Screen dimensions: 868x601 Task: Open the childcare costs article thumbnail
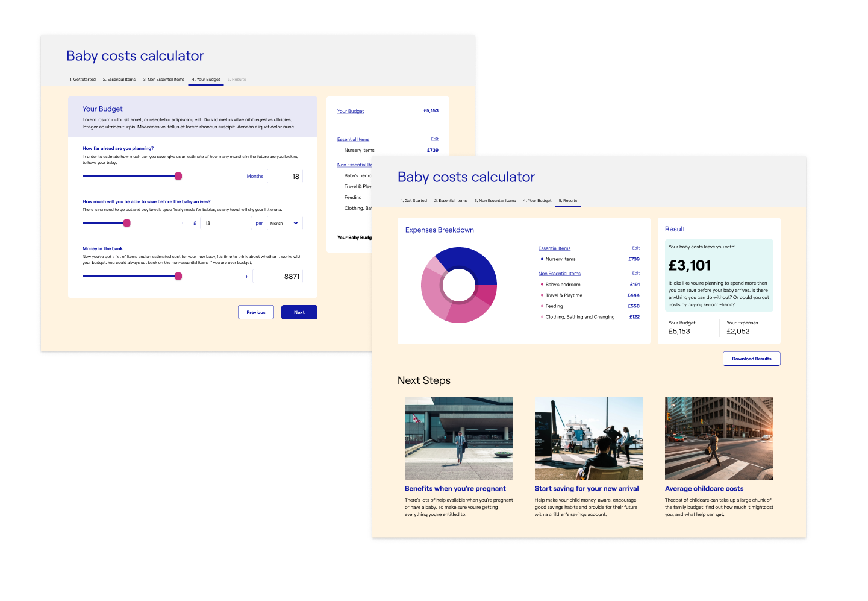719,438
